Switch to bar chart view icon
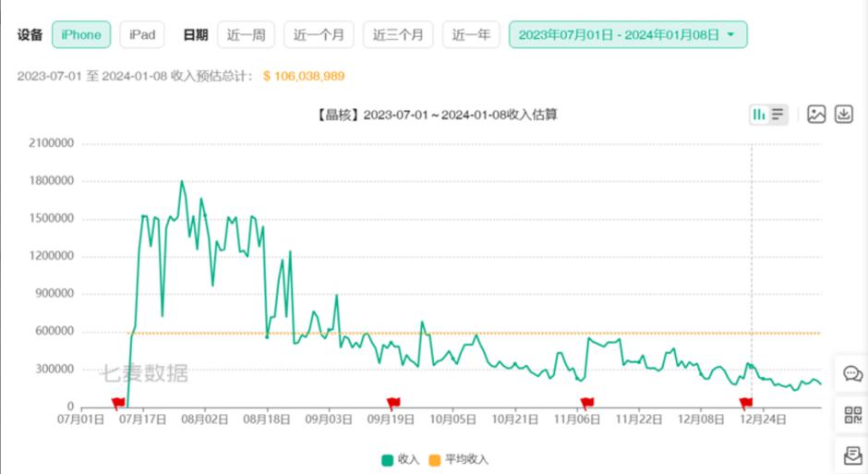The width and height of the screenshot is (868, 474). (x=758, y=115)
